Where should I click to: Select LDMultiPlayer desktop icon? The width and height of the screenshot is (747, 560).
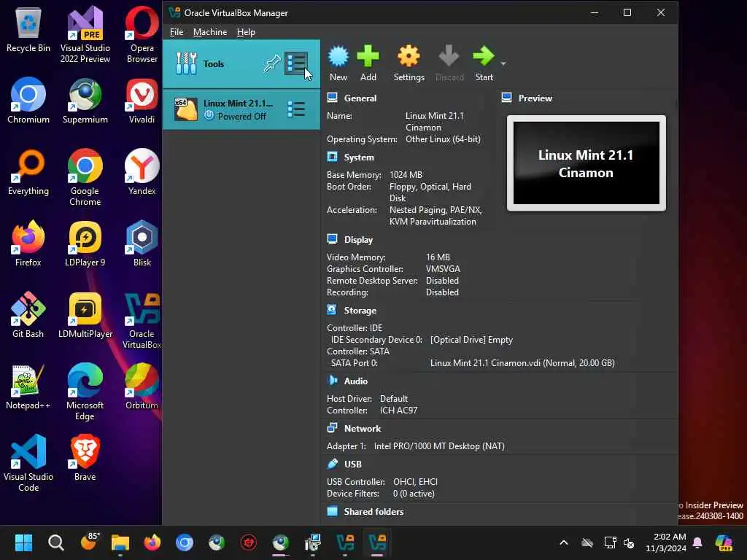click(x=85, y=315)
